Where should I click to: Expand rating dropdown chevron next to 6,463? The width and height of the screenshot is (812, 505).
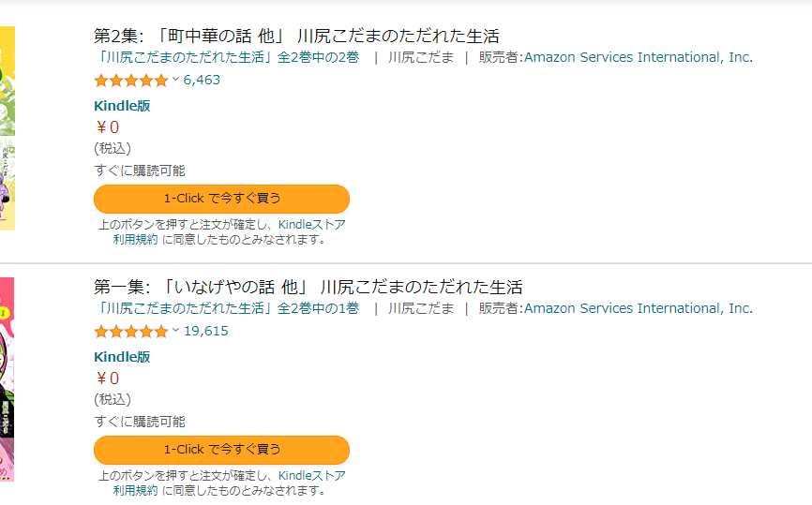tap(175, 80)
